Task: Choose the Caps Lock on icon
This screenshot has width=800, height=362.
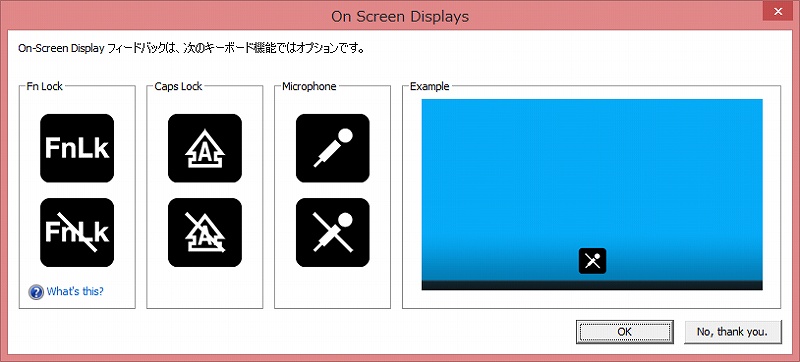Action: 205,148
